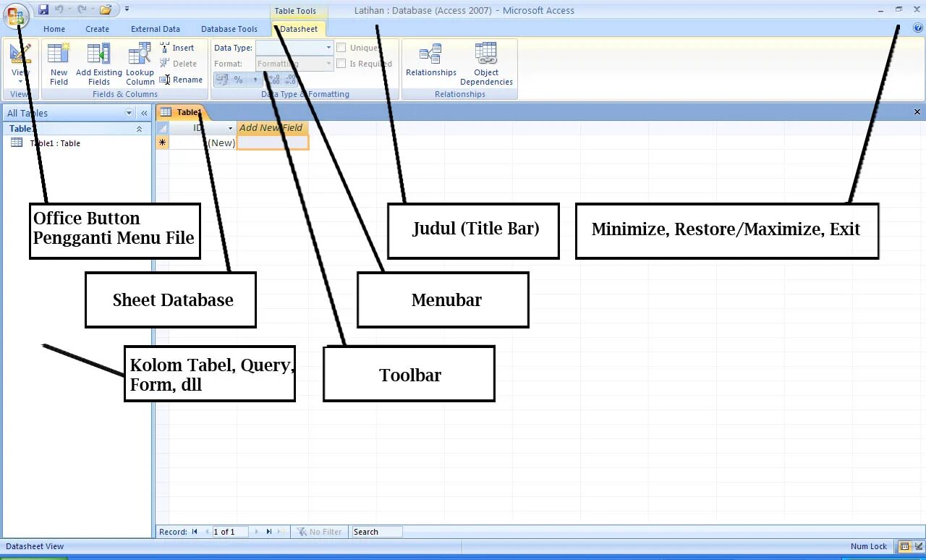Open Customize Quick Access Toolbar arrow
This screenshot has height=560, width=926.
tap(127, 9)
